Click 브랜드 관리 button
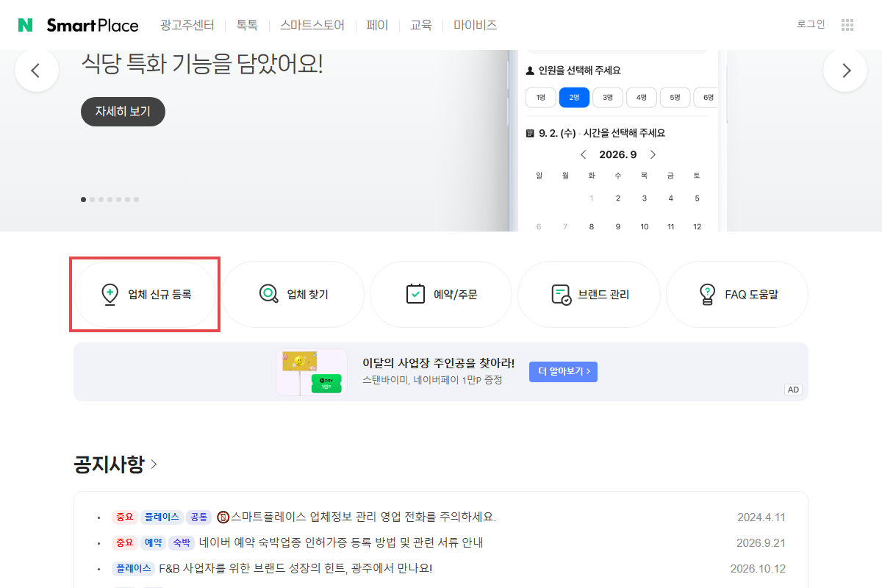The height and width of the screenshot is (588, 882). tap(589, 294)
